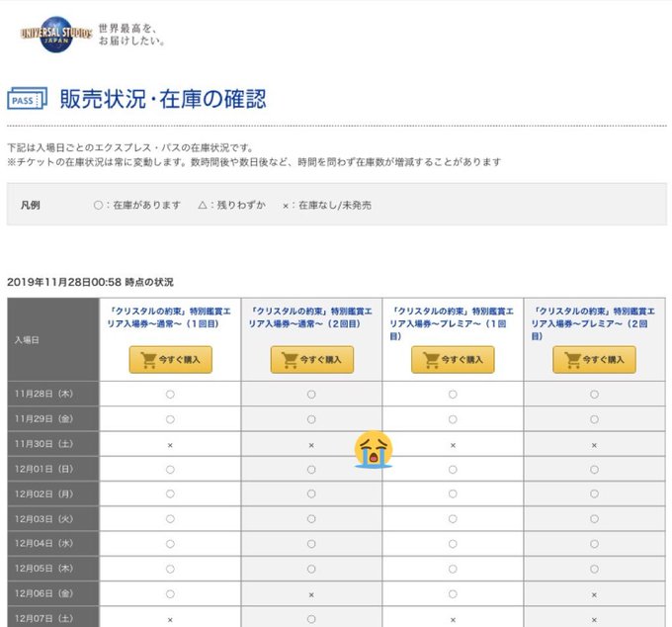Click the ○ for 12月01日 プレミア(2回目)

tap(594, 470)
